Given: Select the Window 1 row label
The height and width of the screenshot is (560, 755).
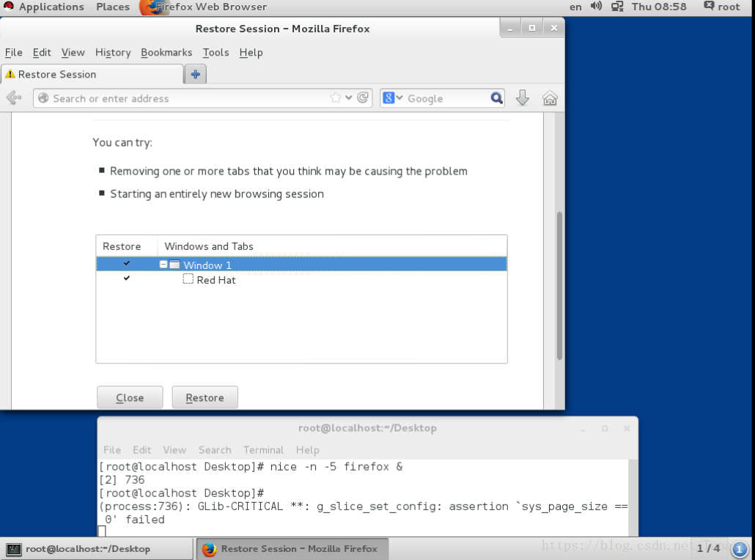Looking at the screenshot, I should coord(207,265).
